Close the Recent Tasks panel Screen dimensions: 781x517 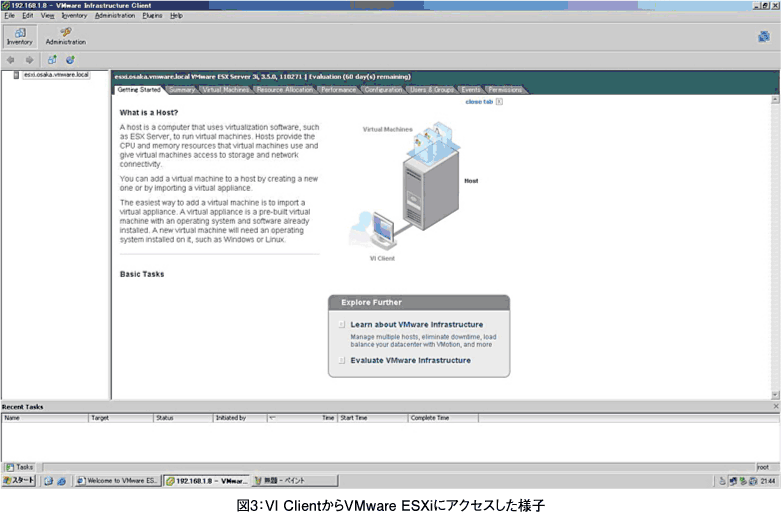pyautogui.click(x=776, y=406)
